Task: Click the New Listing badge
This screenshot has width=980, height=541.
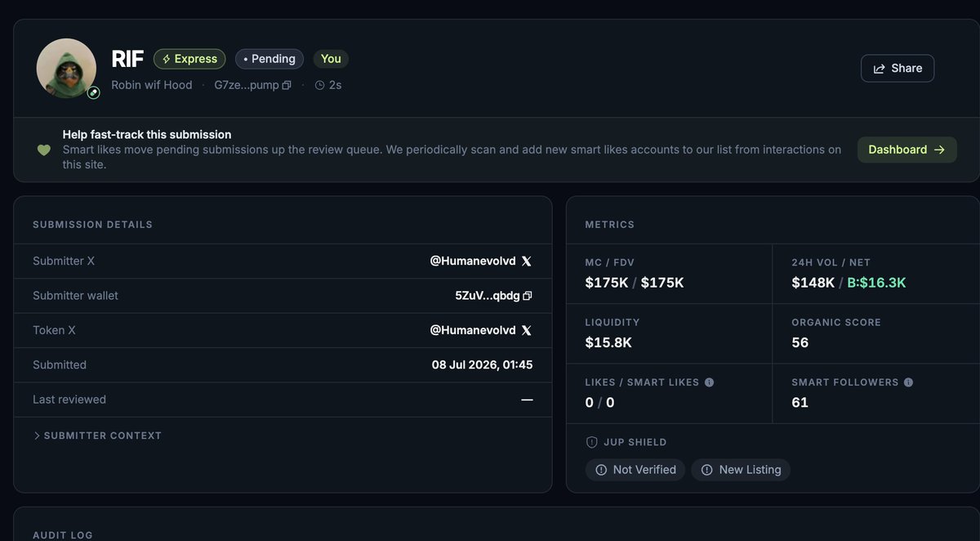Action: pos(741,470)
